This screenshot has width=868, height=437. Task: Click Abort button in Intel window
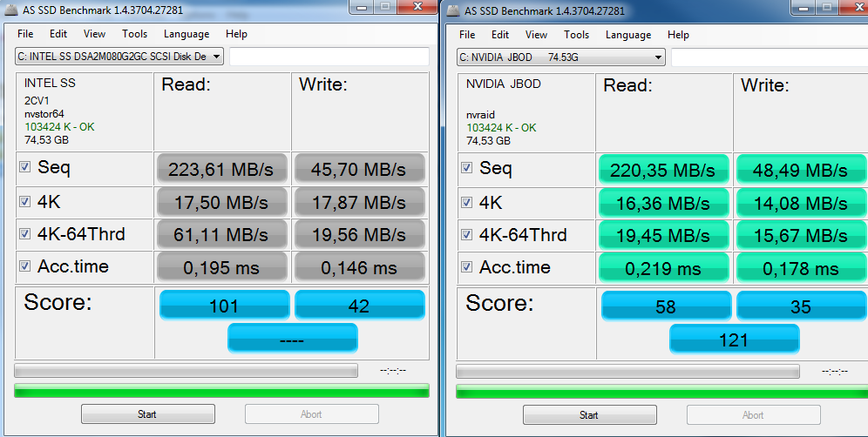click(312, 413)
